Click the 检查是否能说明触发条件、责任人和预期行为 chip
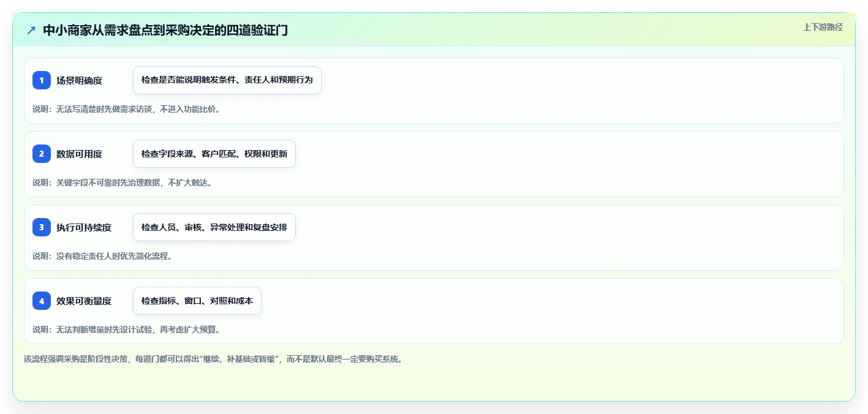 click(227, 80)
